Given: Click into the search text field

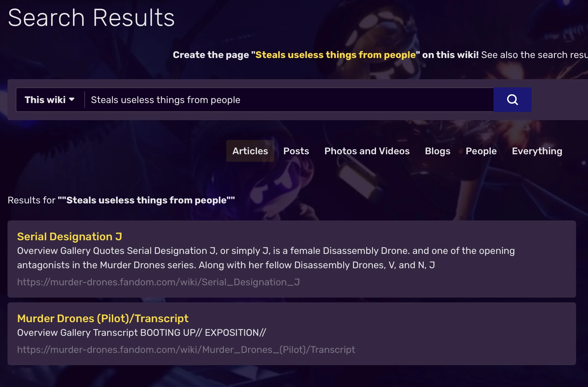Looking at the screenshot, I should (289, 100).
